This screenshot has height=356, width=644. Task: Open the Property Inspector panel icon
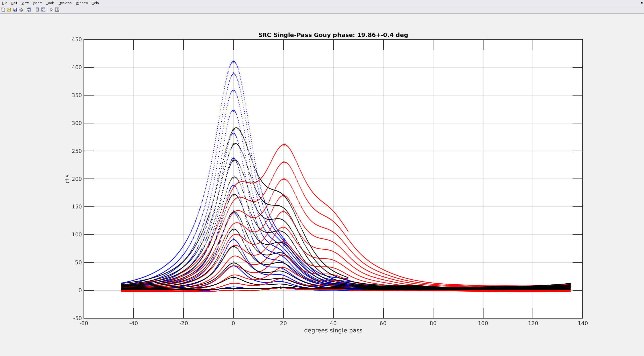57,10
